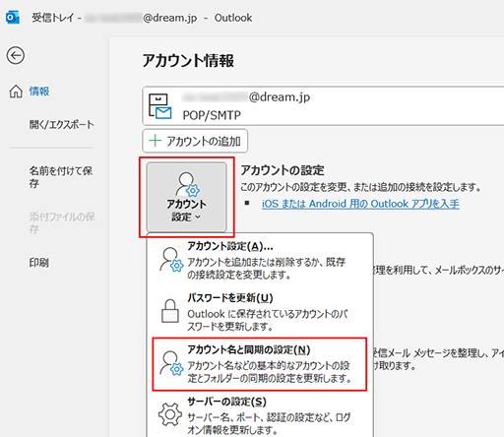Click the home icon beside 情報
The height and width of the screenshot is (437, 504).
coord(16,92)
